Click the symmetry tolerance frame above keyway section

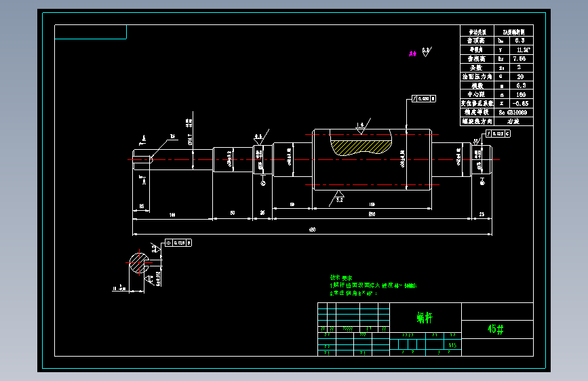pyautogui.click(x=178, y=243)
